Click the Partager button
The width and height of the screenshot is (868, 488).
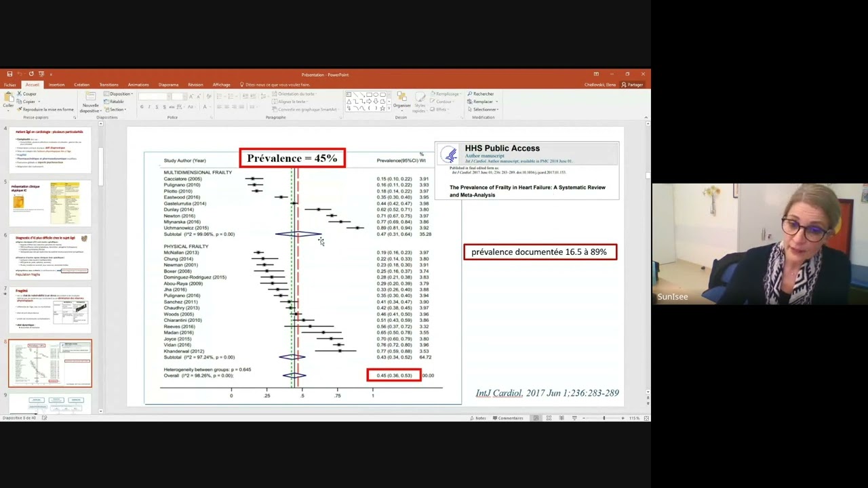tap(632, 85)
